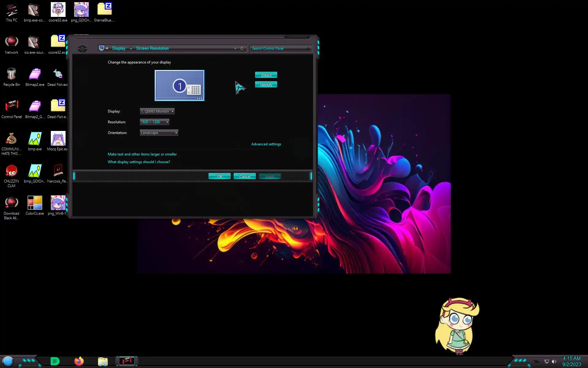Click the volume speaker tray icon
This screenshot has height=368, width=588.
tap(554, 362)
